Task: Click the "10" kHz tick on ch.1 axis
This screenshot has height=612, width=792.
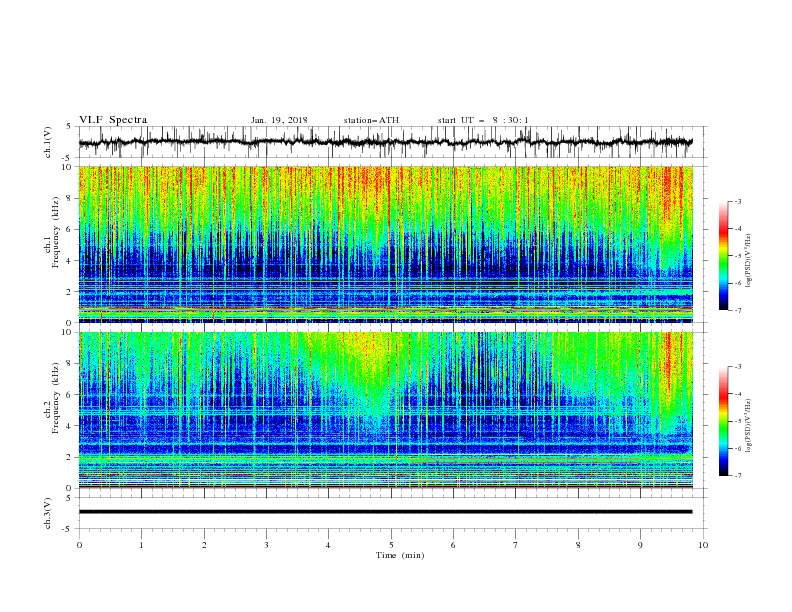Action: [x=66, y=167]
